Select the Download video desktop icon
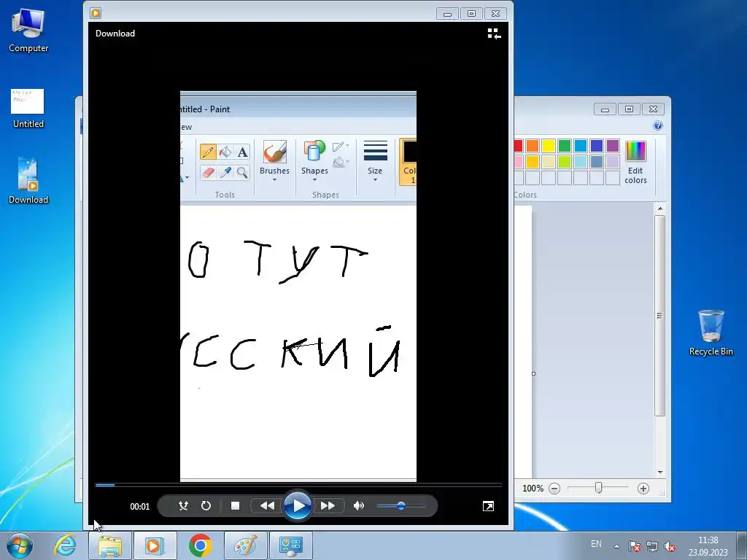 click(28, 181)
